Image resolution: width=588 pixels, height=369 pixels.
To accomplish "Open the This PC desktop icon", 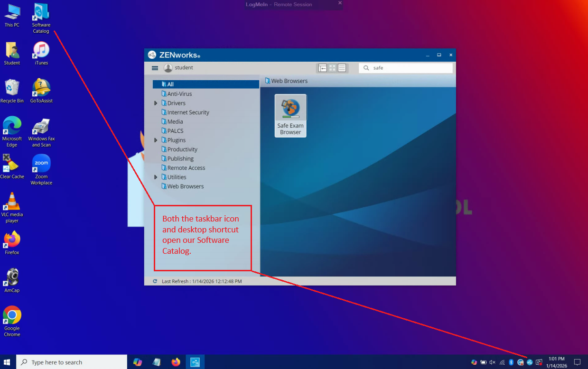I will 12,16.
